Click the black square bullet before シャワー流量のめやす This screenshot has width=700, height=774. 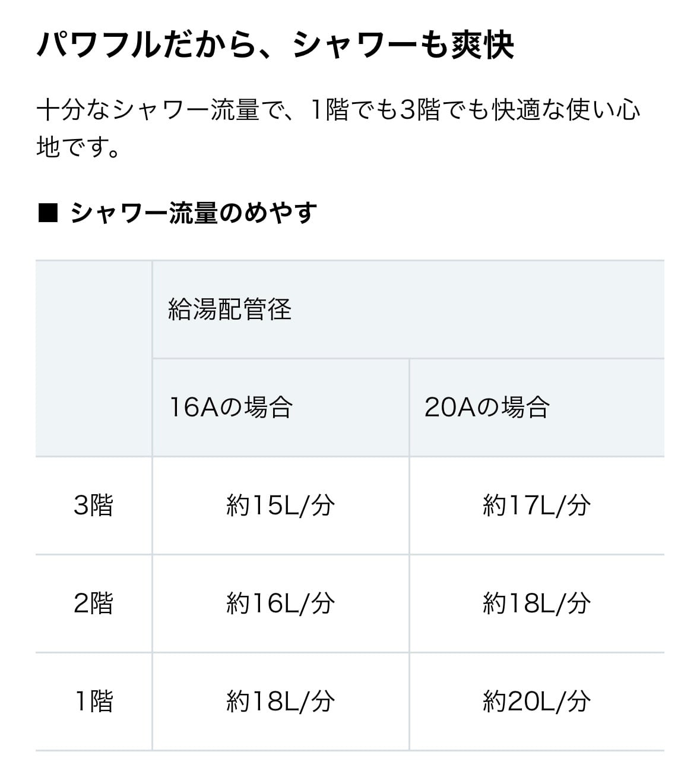coord(47,213)
